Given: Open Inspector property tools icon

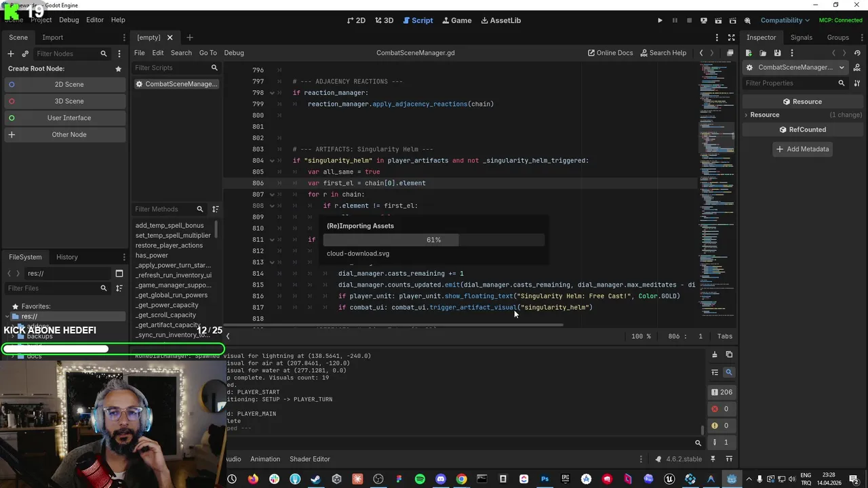Looking at the screenshot, I should pyautogui.click(x=857, y=83).
